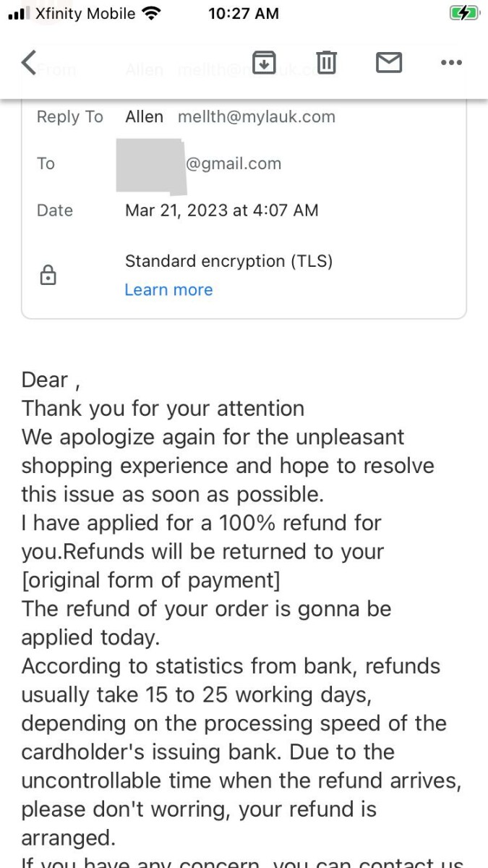Tap the Xfinity Mobile carrier label
The image size is (488, 868).
[x=85, y=13]
